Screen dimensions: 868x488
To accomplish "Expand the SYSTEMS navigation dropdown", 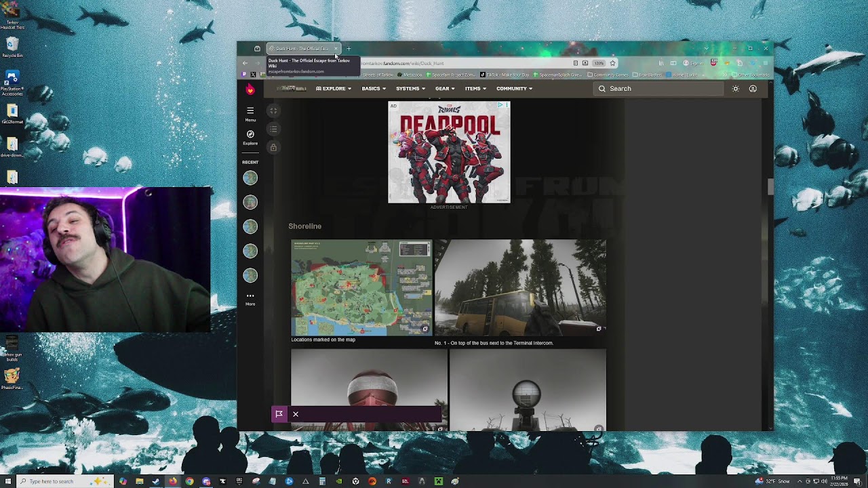I will (410, 89).
